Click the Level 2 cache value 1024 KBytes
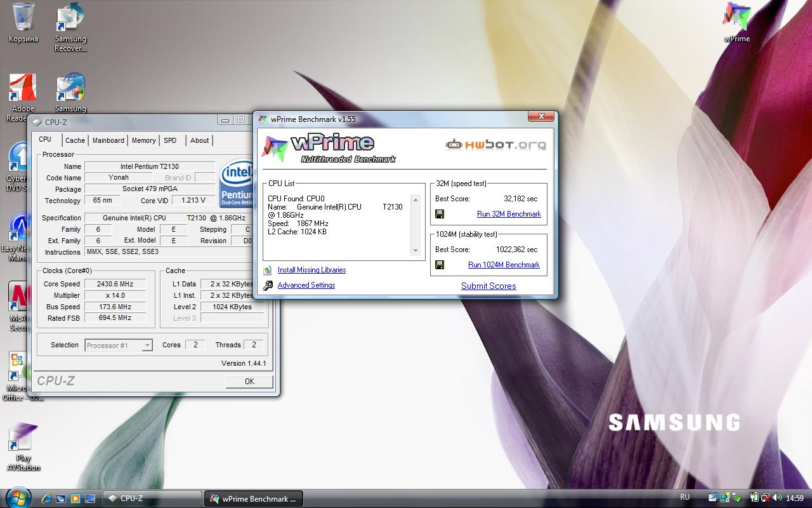This screenshot has width=812, height=508. [232, 307]
